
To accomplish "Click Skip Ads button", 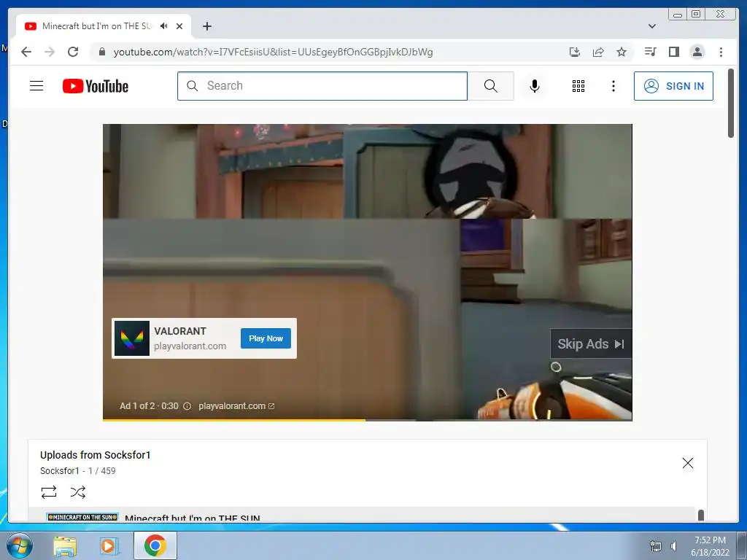I will 591,344.
